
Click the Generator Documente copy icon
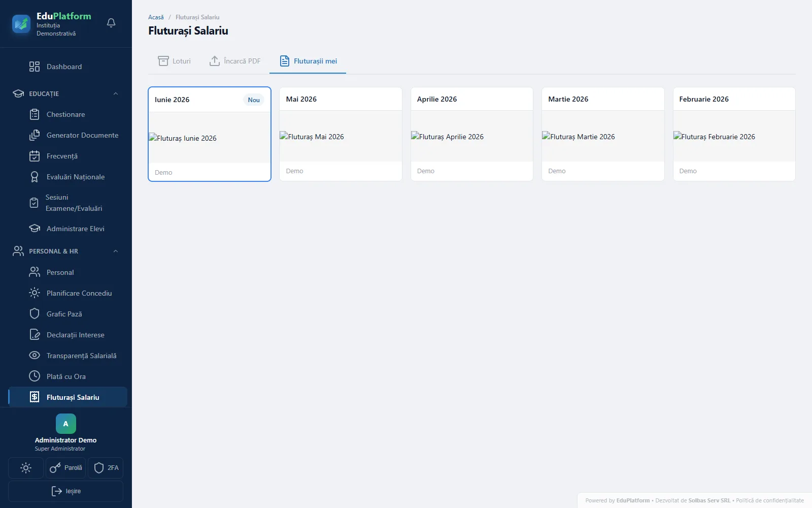pyautogui.click(x=35, y=135)
